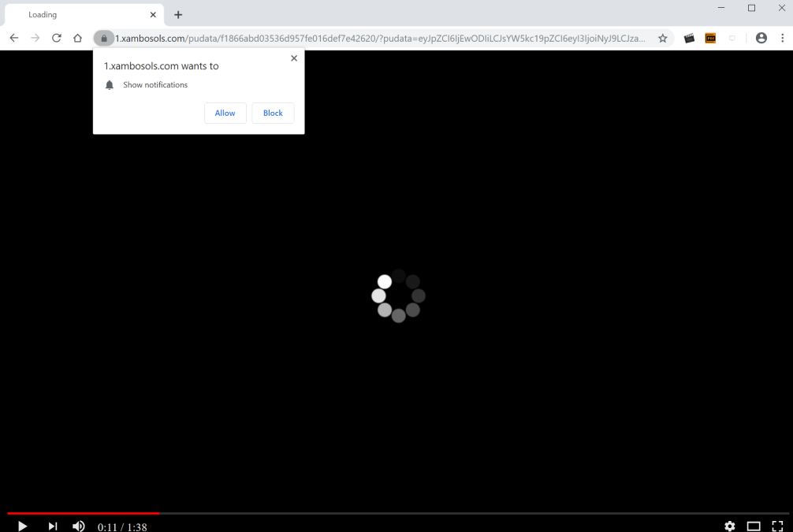793x532 pixels.
Task: Open a new browser tab
Action: 178,15
